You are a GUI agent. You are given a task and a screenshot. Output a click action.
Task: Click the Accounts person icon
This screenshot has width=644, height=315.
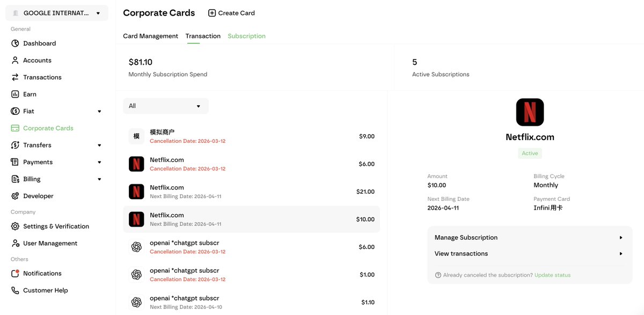(x=15, y=61)
